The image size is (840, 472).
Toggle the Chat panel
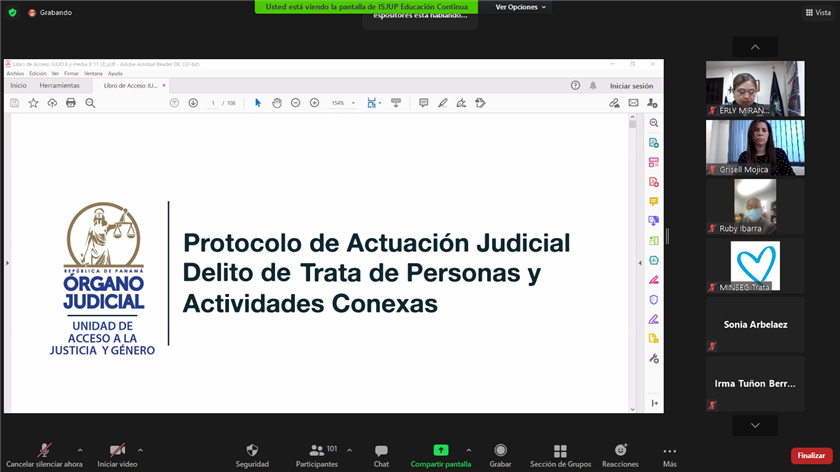click(x=381, y=456)
